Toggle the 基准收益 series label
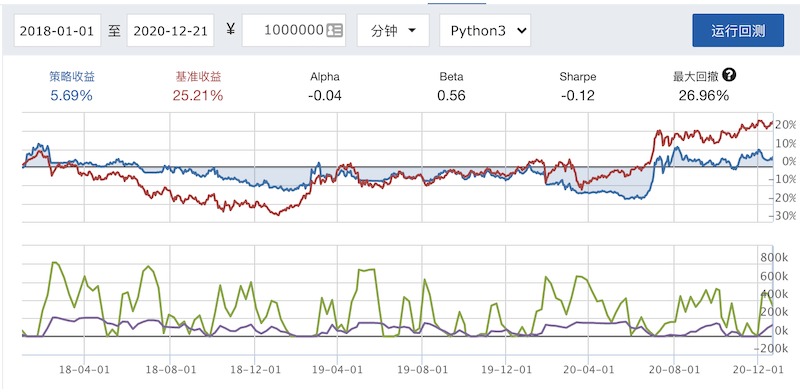 [x=198, y=77]
